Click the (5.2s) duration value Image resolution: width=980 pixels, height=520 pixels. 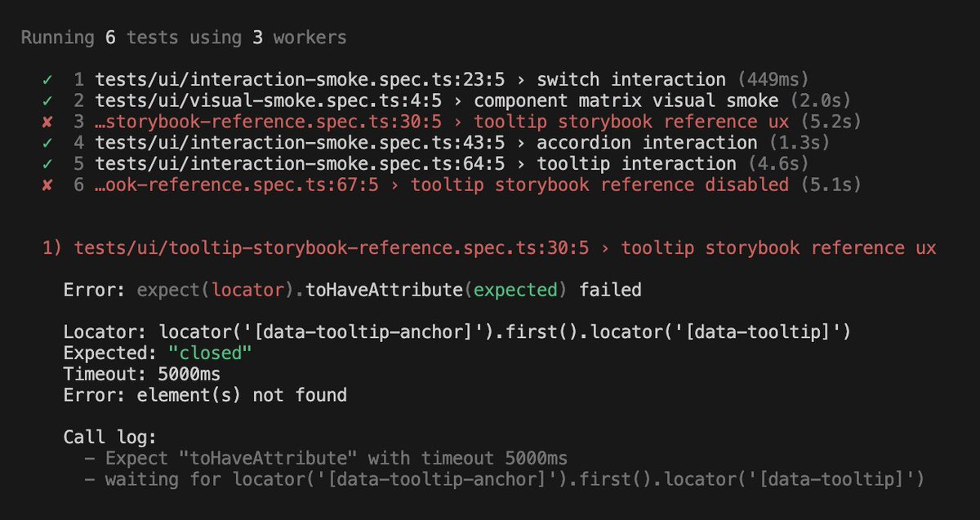click(831, 122)
